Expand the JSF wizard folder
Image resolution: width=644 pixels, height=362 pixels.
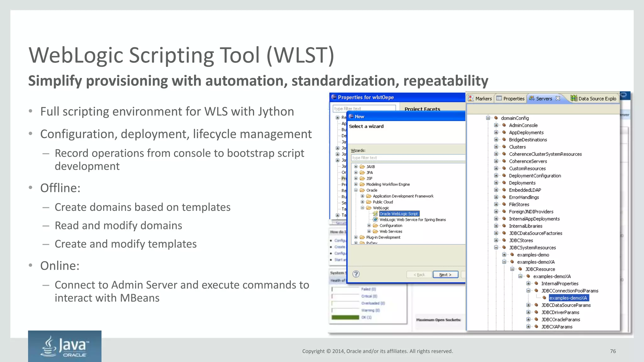point(356,178)
